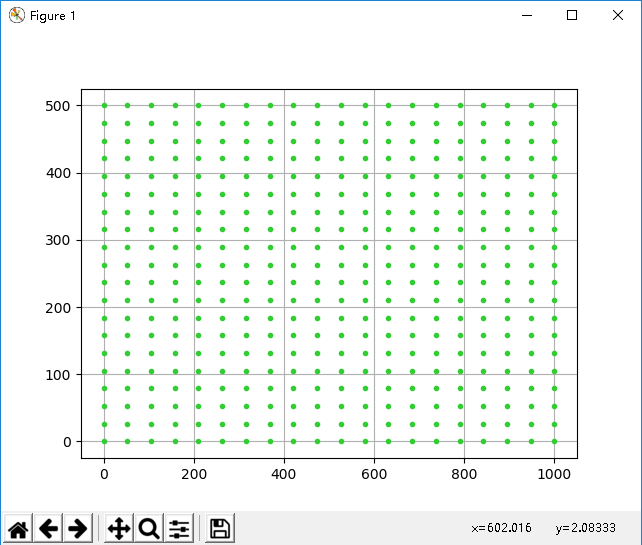This screenshot has width=642, height=545.
Task: Click the x-axis tick label 1000
Action: click(554, 474)
